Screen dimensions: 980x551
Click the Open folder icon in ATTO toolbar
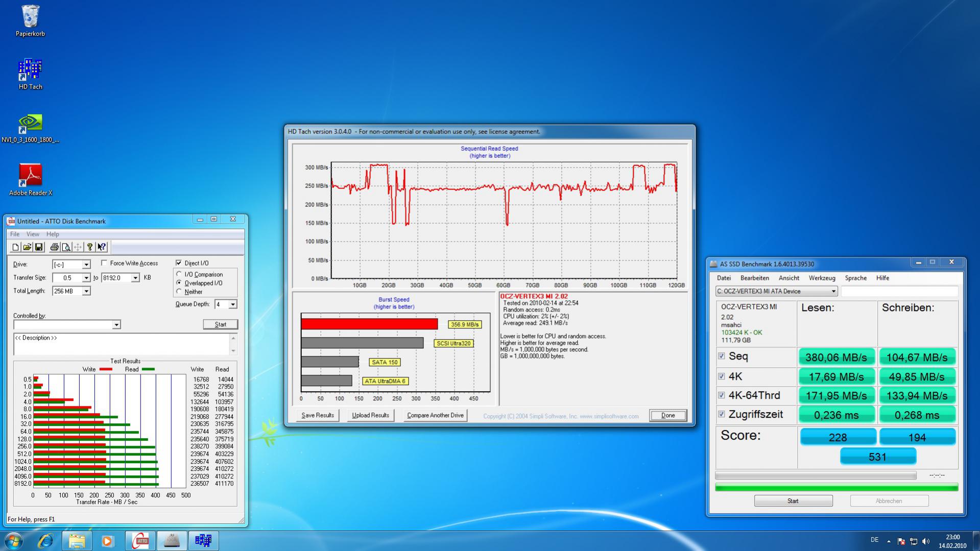(27, 247)
